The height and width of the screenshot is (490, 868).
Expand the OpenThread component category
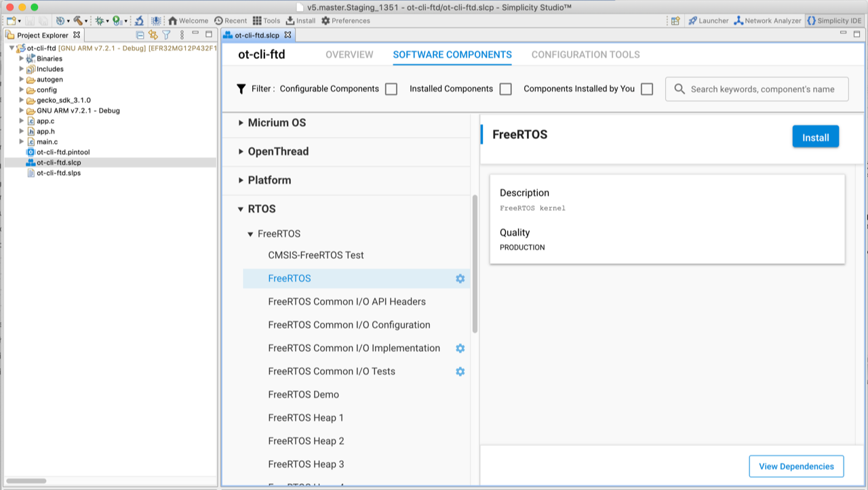[241, 152]
